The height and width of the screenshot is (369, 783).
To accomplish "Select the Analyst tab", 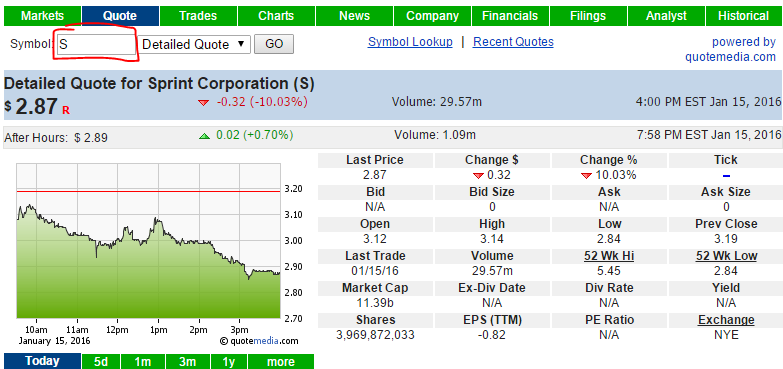I will pyautogui.click(x=666, y=16).
